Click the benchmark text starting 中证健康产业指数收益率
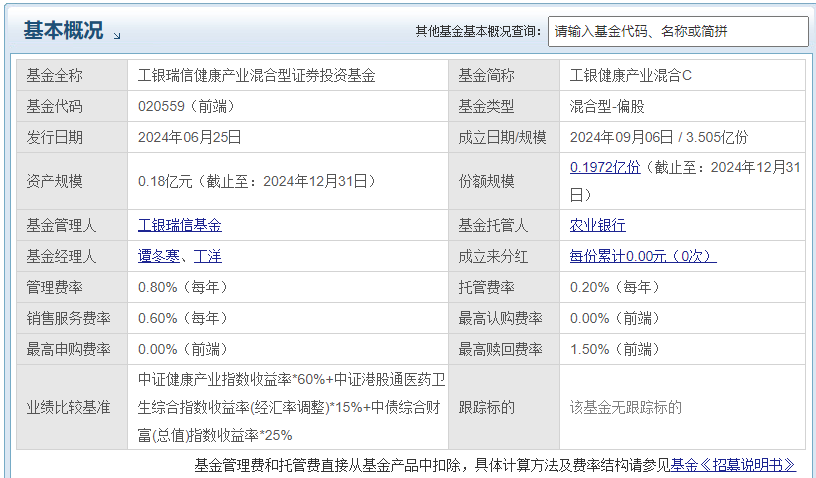Screen dimensions: 816x478 (x=291, y=407)
